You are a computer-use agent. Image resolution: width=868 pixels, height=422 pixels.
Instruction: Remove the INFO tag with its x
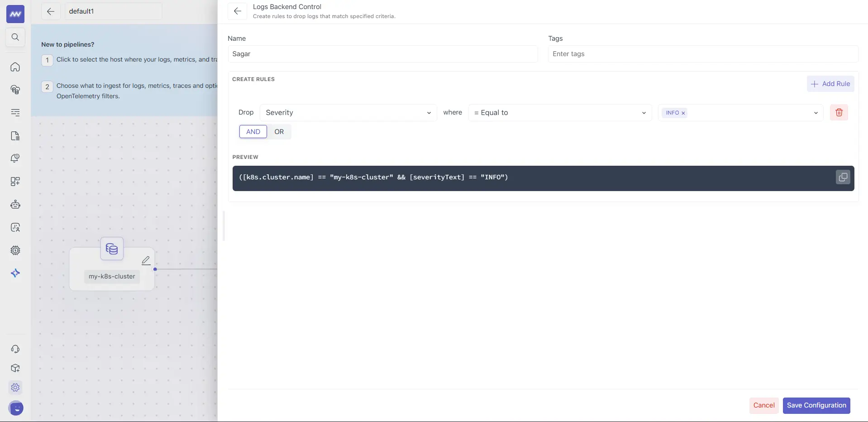point(683,113)
